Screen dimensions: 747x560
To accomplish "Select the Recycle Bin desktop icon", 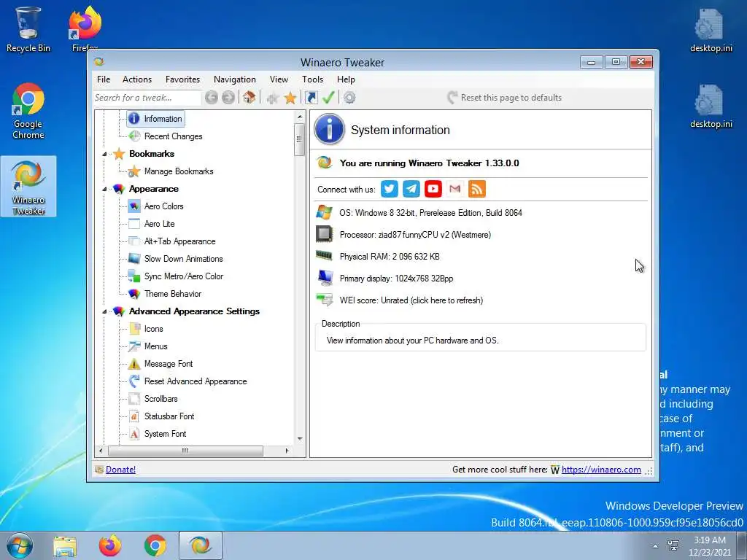I will click(28, 29).
